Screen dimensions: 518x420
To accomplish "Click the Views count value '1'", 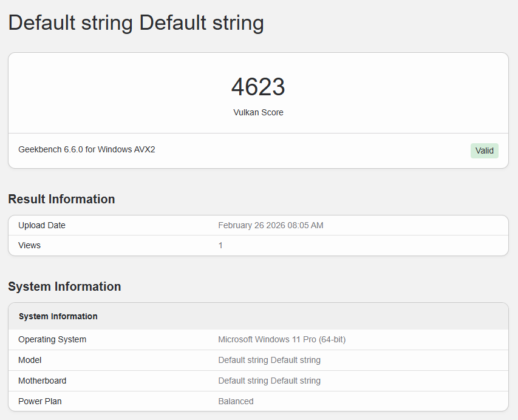I will point(220,245).
